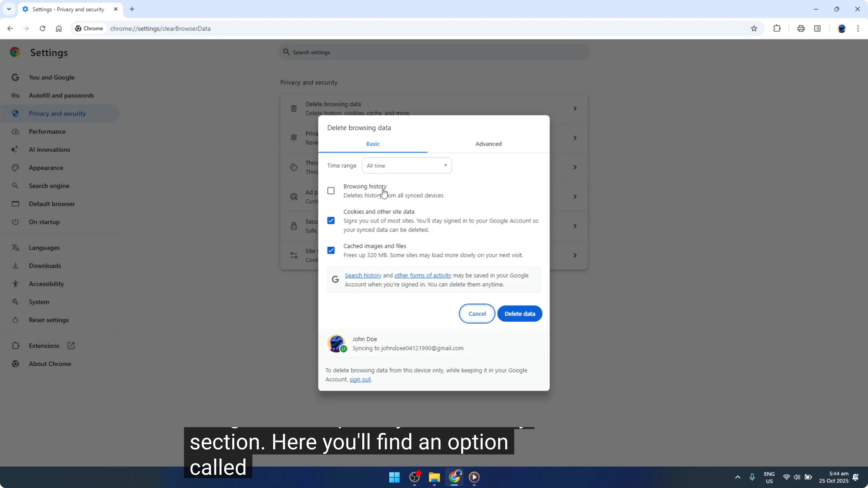Click the Chrome profile avatar icon
The image size is (868, 488).
842,29
